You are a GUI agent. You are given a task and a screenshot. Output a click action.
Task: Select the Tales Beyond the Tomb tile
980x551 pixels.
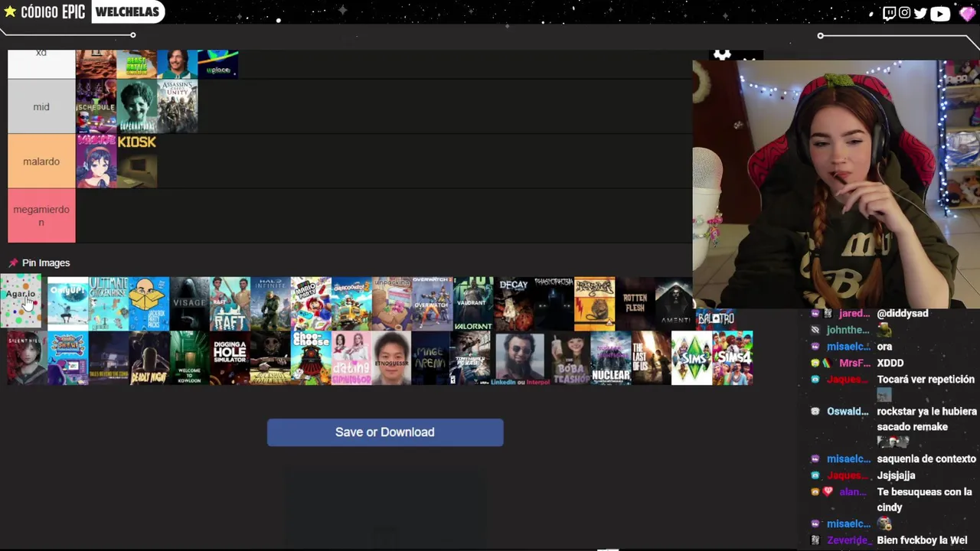108,358
